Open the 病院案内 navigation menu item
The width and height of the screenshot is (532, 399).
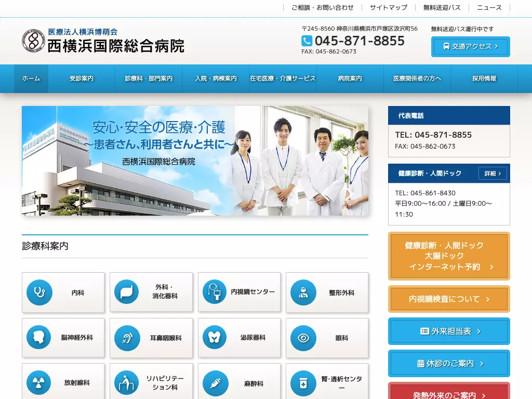tap(350, 78)
